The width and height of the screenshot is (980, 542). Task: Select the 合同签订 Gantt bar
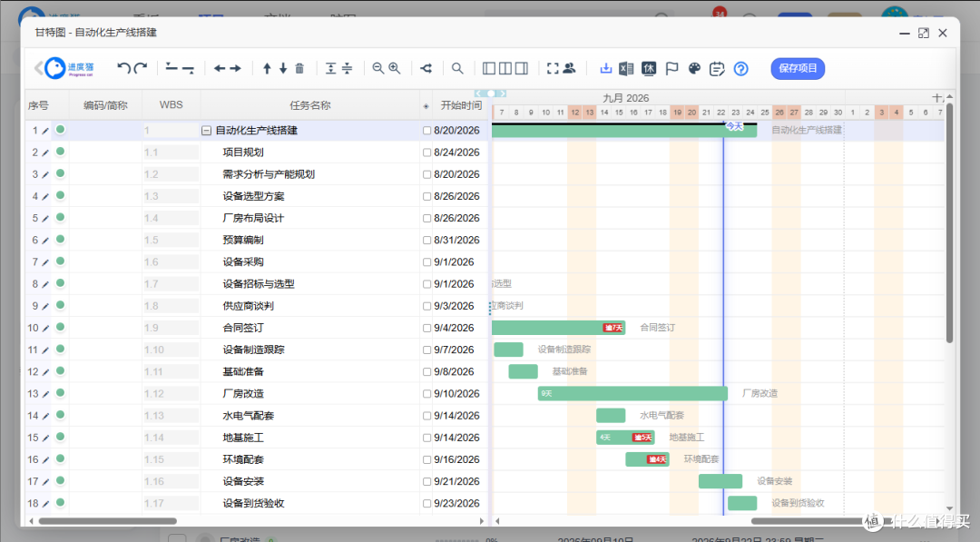558,328
